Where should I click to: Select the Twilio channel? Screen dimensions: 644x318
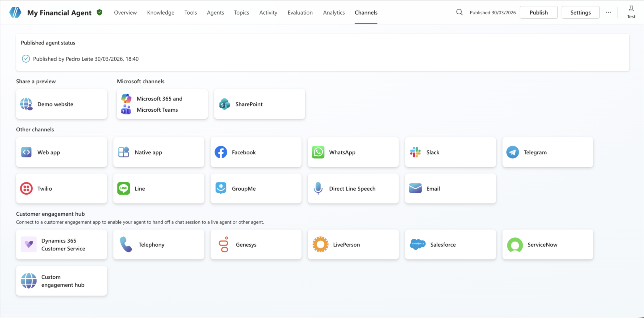pyautogui.click(x=62, y=188)
